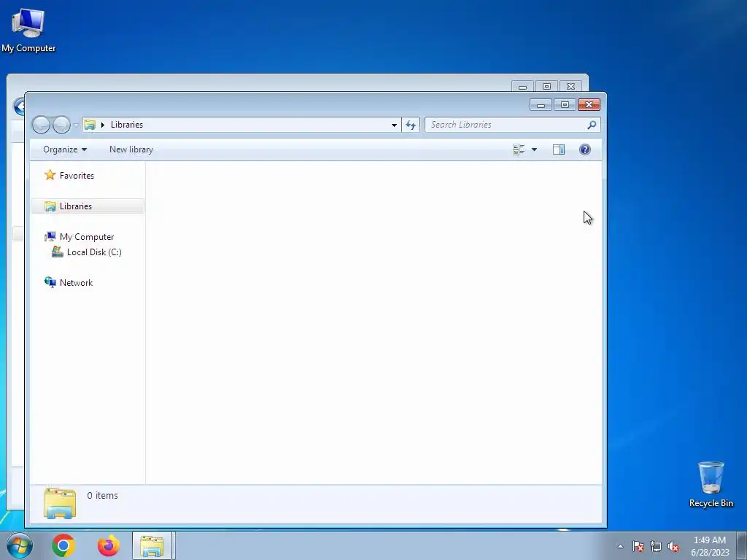Change your view icon button

click(519, 149)
